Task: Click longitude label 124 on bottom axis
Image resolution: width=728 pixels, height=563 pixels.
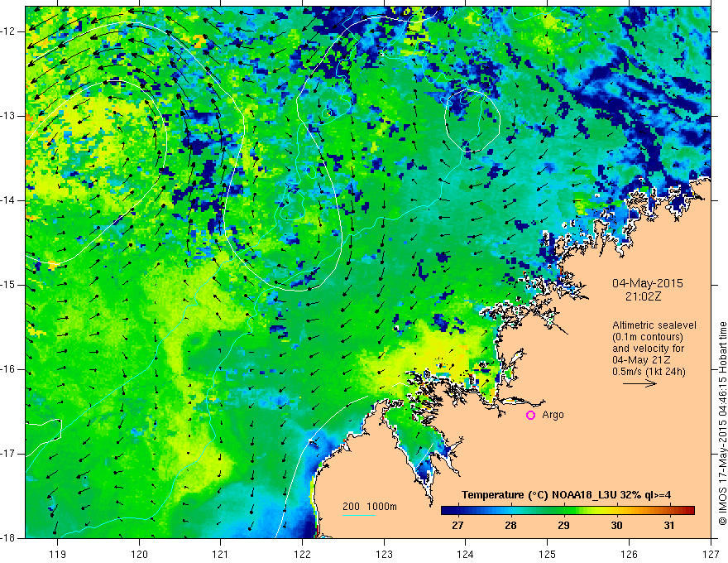Action: (x=466, y=554)
